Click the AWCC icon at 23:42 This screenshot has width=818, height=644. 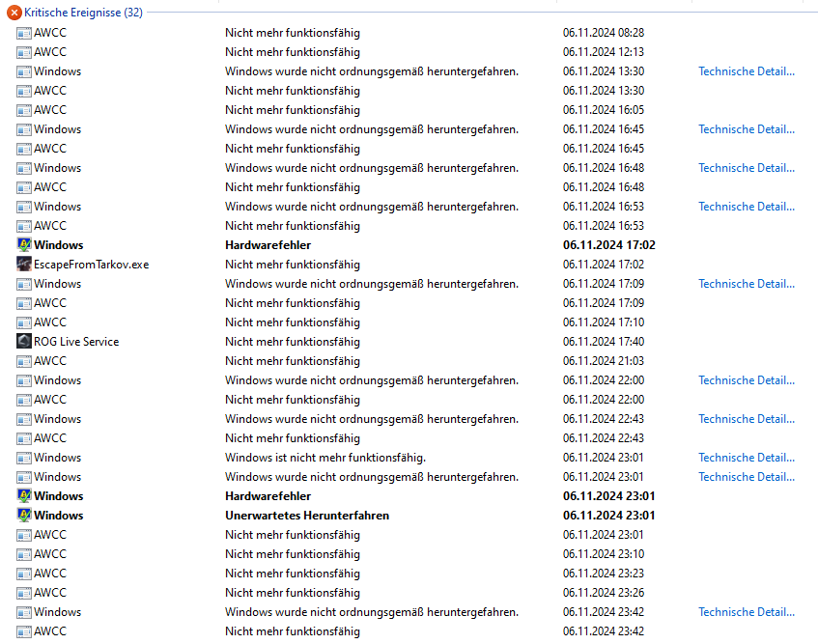coord(24,630)
